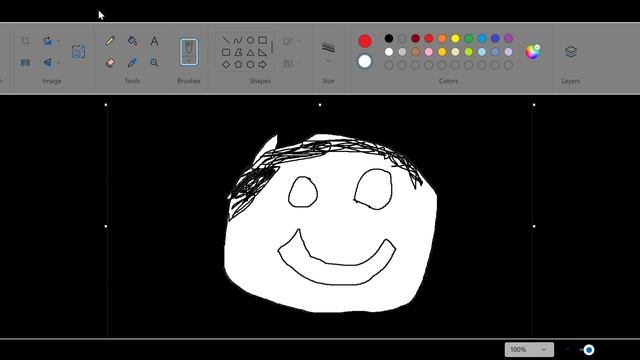Click the "Colors" group label

448,81
